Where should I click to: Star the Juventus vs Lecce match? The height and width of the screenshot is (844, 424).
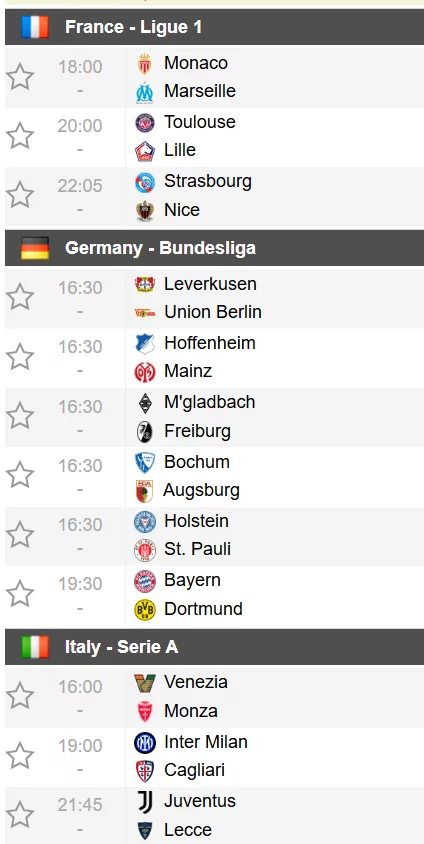[20, 814]
